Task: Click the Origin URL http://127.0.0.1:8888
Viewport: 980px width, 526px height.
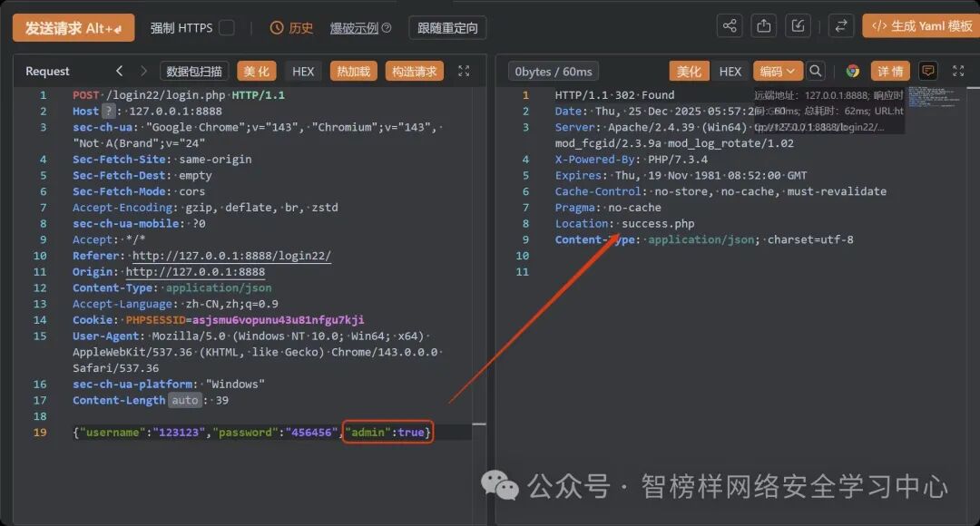Action: pyautogui.click(x=195, y=272)
